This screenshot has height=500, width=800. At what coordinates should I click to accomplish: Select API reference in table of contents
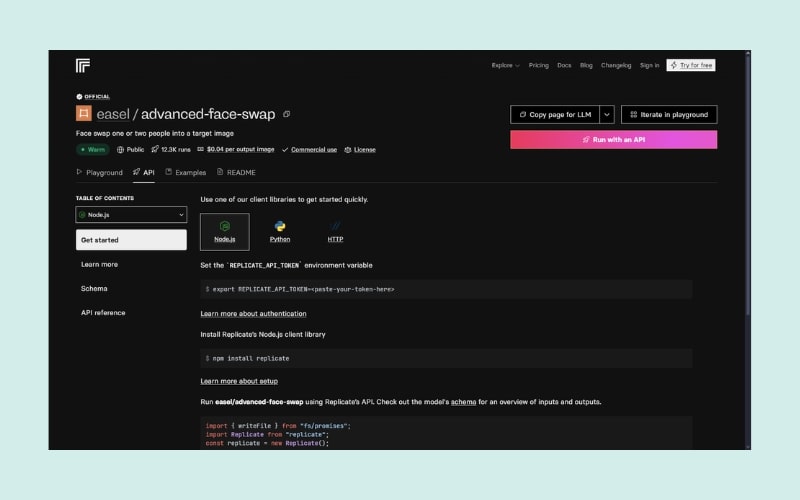(103, 312)
